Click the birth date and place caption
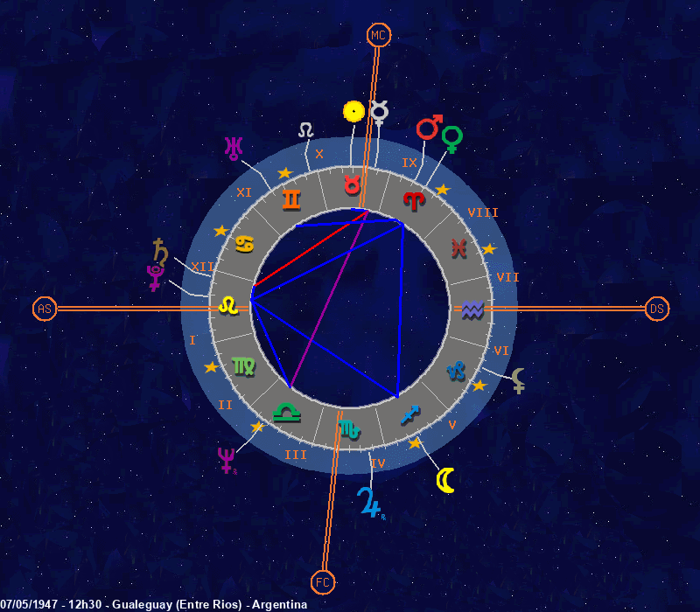700x612 pixels. tap(154, 605)
